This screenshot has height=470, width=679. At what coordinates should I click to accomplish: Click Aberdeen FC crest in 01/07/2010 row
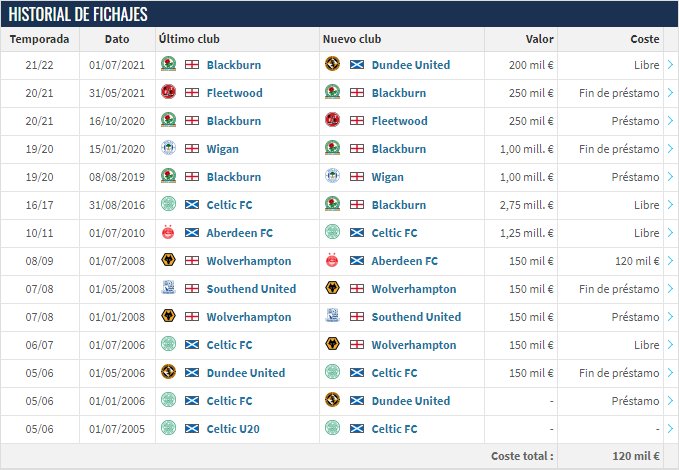pos(168,233)
